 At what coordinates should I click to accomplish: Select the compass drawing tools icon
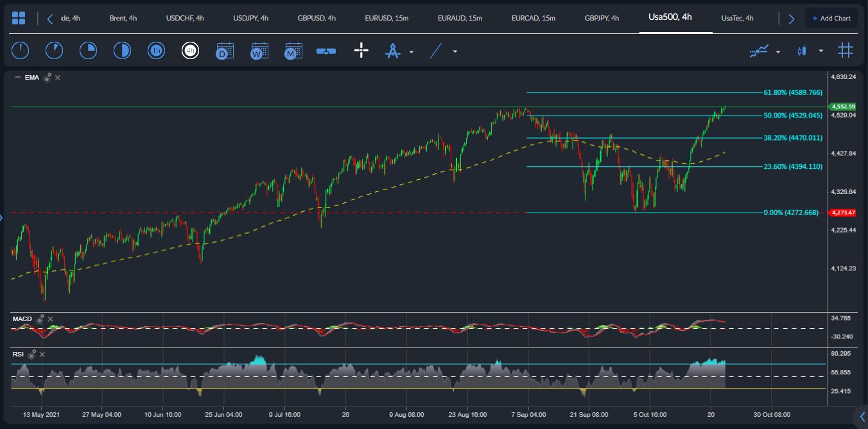tap(392, 51)
